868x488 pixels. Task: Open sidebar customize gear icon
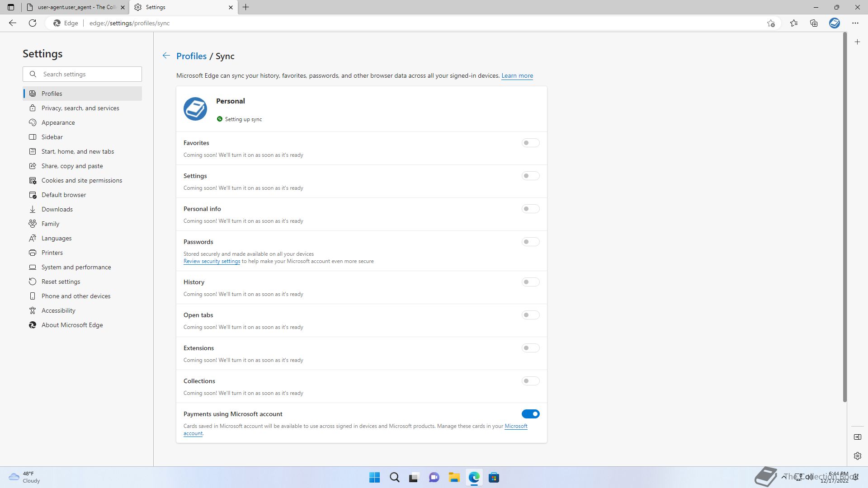click(858, 456)
